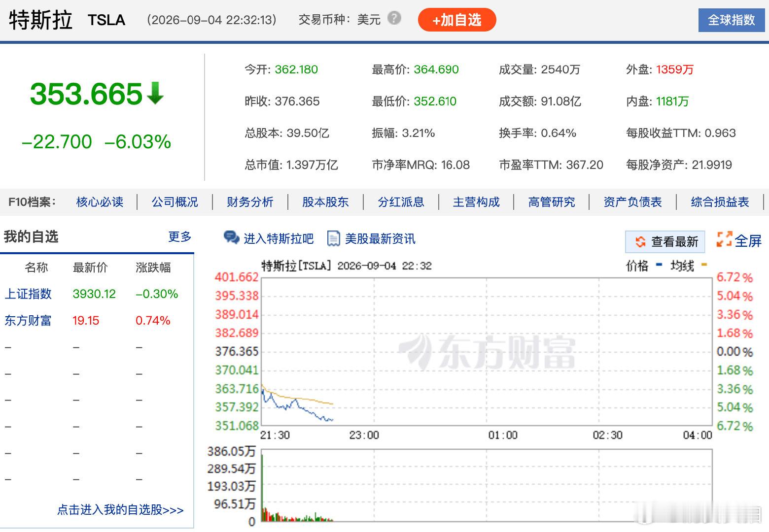Image resolution: width=769 pixels, height=532 pixels.
Task: Click the 外盘 1359万 value
Action: point(675,69)
